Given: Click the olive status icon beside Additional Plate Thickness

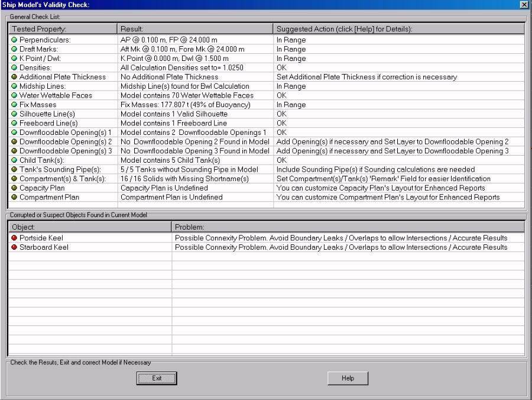Looking at the screenshot, I should pos(14,77).
